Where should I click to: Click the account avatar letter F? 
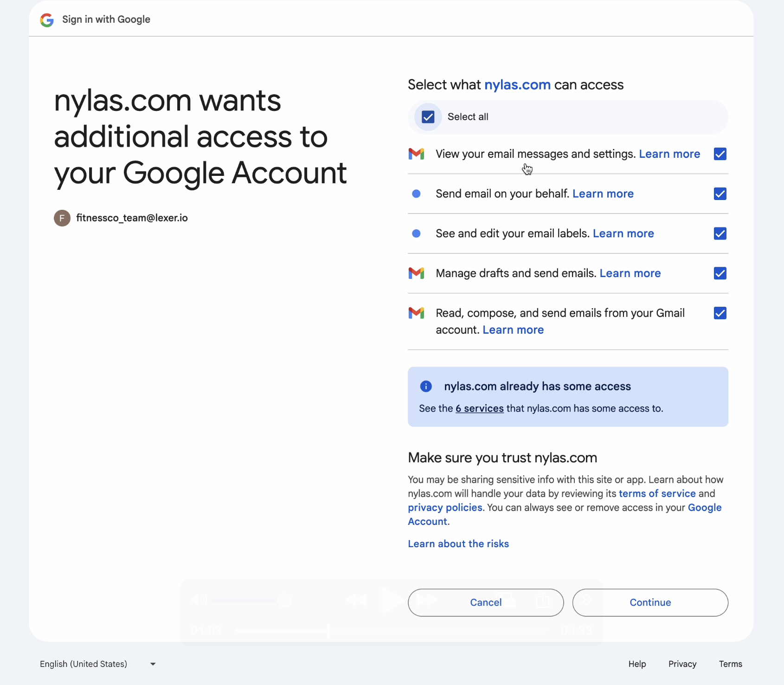click(x=62, y=218)
